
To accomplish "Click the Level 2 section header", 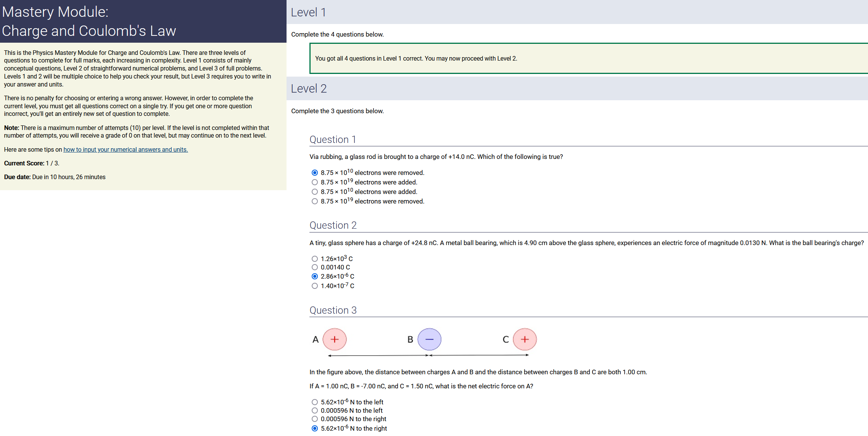I will (x=309, y=88).
